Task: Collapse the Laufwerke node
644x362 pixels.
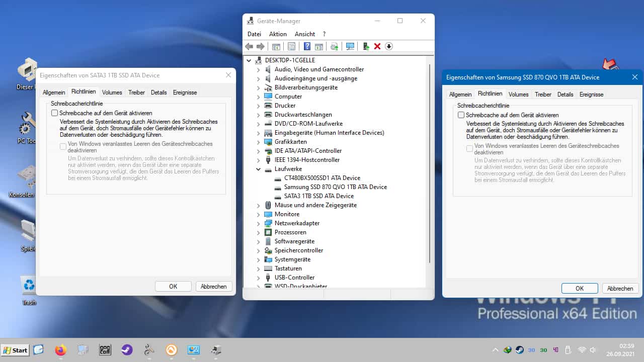Action: coord(258,169)
